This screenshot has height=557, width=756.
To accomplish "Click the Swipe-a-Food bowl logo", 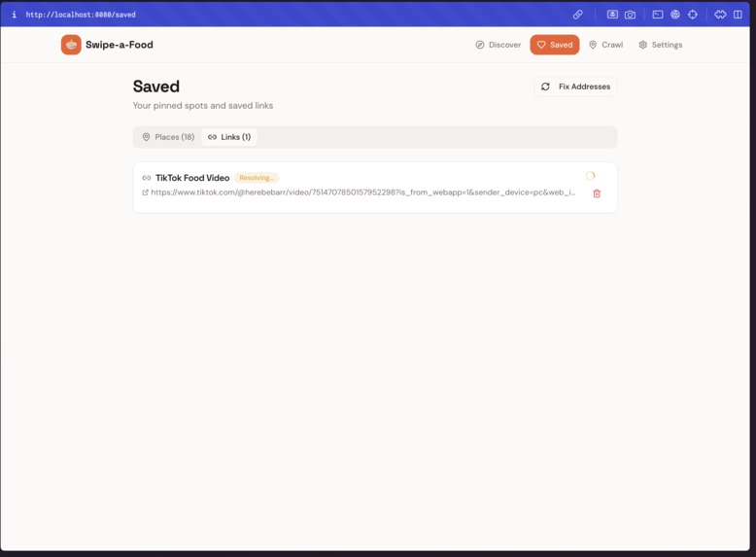I will pyautogui.click(x=71, y=45).
